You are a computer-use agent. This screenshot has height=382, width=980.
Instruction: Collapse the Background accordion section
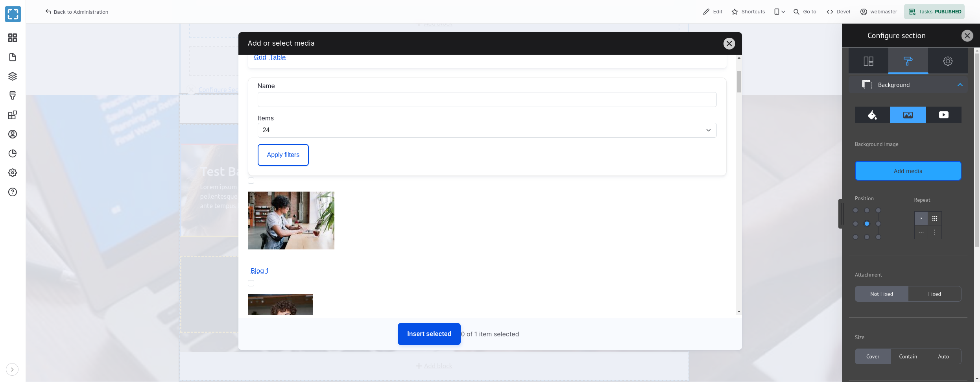coord(908,85)
